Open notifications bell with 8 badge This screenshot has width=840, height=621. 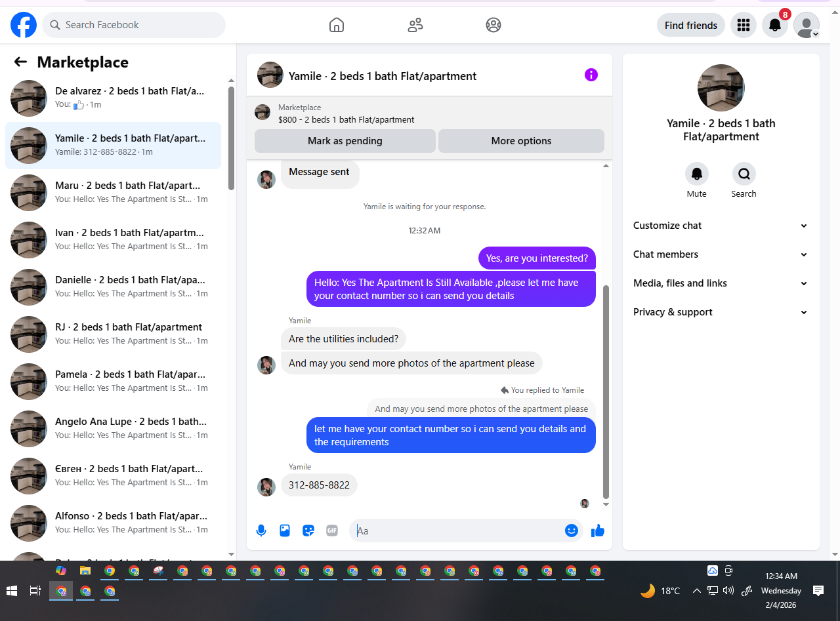(x=775, y=25)
